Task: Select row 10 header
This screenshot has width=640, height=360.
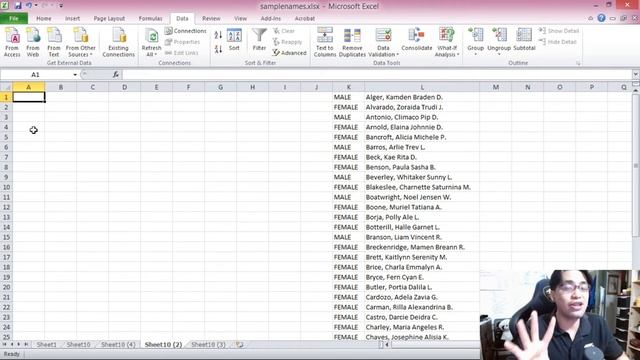Action: 6,187
